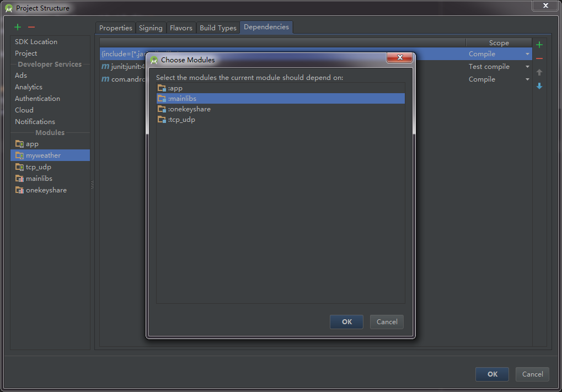Viewport: 562px width, 392px height.
Task: Select the tcp_udp module label in sidebar
Action: tap(39, 167)
